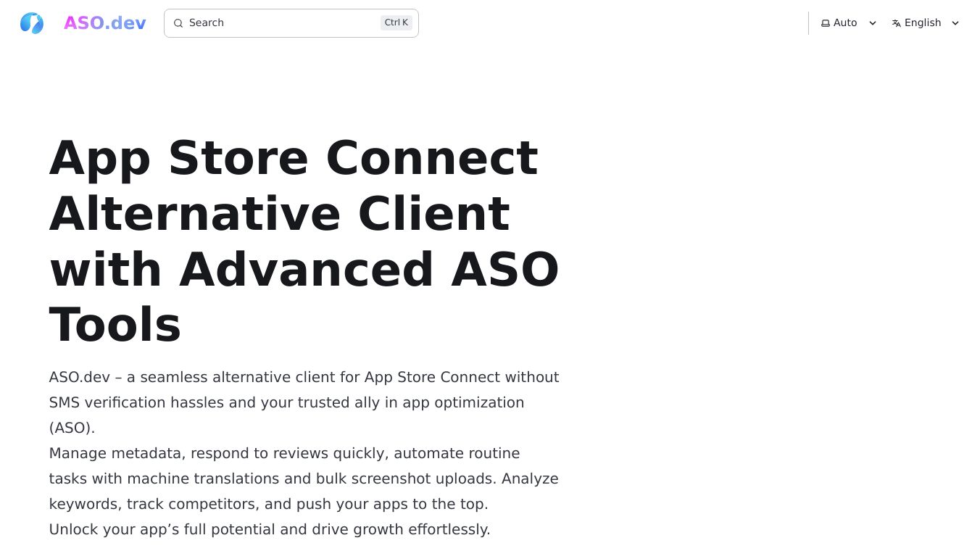980x551 pixels.
Task: Click the magnifier icon in Search
Action: tap(178, 23)
